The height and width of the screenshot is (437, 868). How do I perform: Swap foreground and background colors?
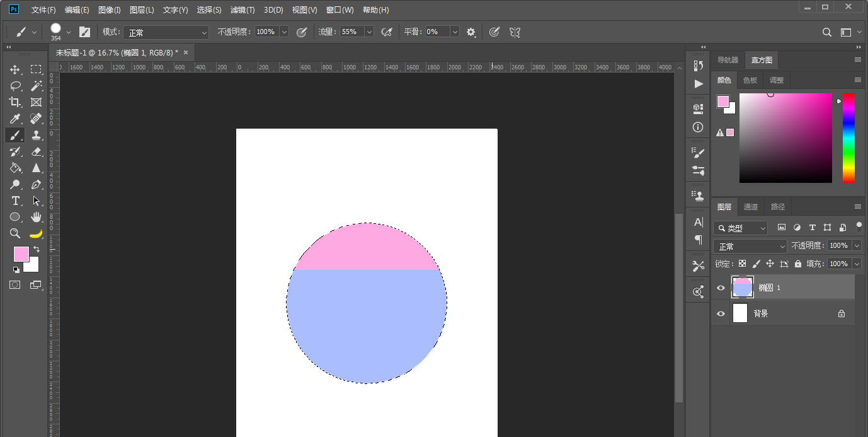coord(36,250)
